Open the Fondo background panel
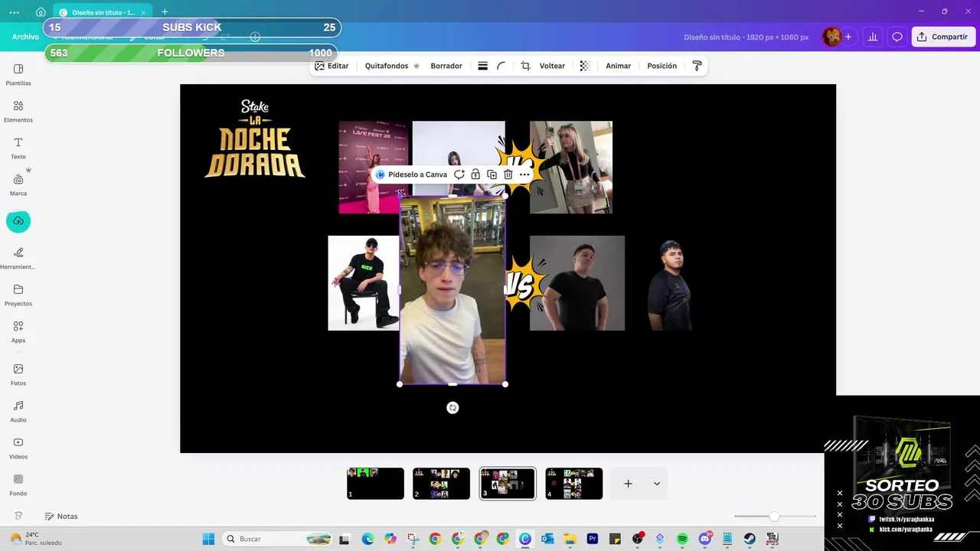This screenshot has width=980, height=551. 18,484
